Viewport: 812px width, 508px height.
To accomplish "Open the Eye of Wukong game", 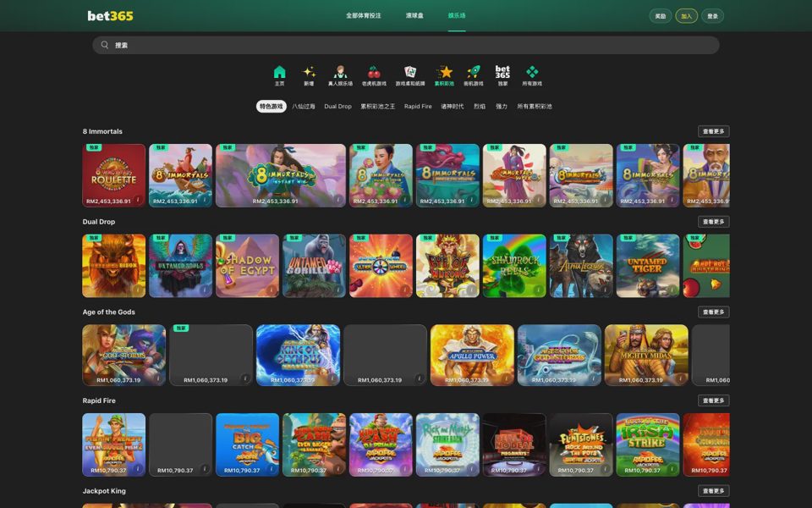I will (448, 265).
